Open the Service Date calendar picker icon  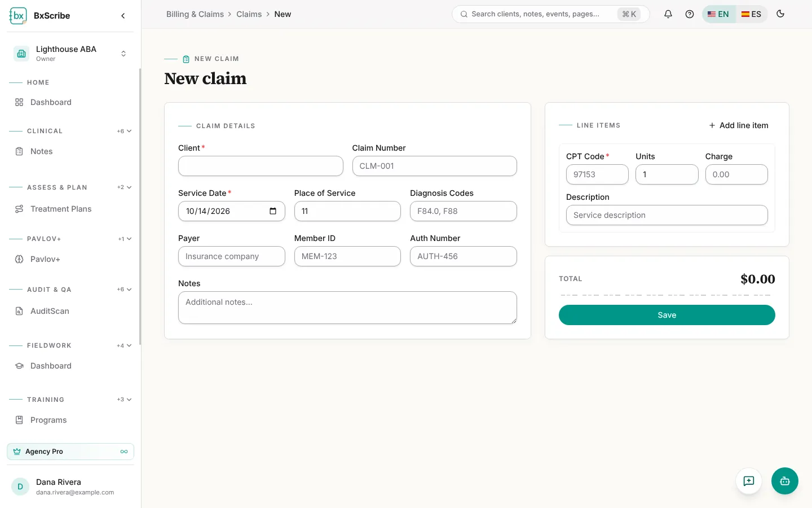tap(273, 211)
